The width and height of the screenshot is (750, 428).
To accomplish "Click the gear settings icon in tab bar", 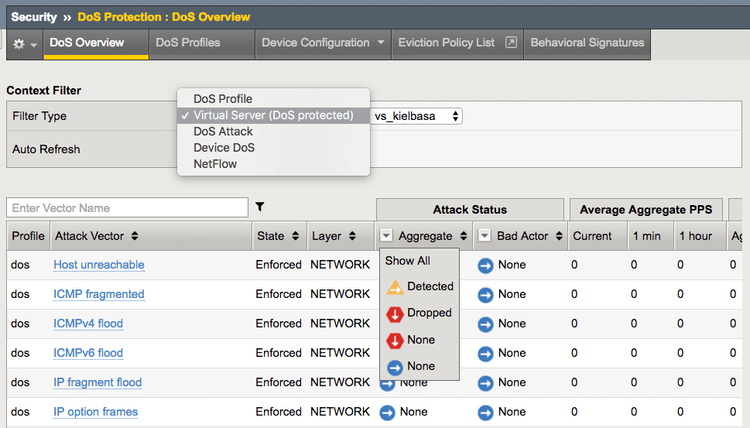I will 18,44.
